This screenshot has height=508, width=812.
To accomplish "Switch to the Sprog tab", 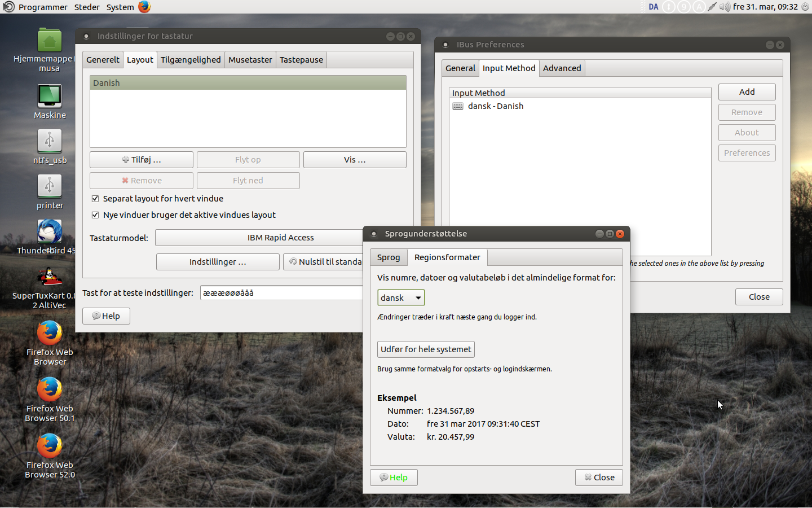I will [389, 257].
